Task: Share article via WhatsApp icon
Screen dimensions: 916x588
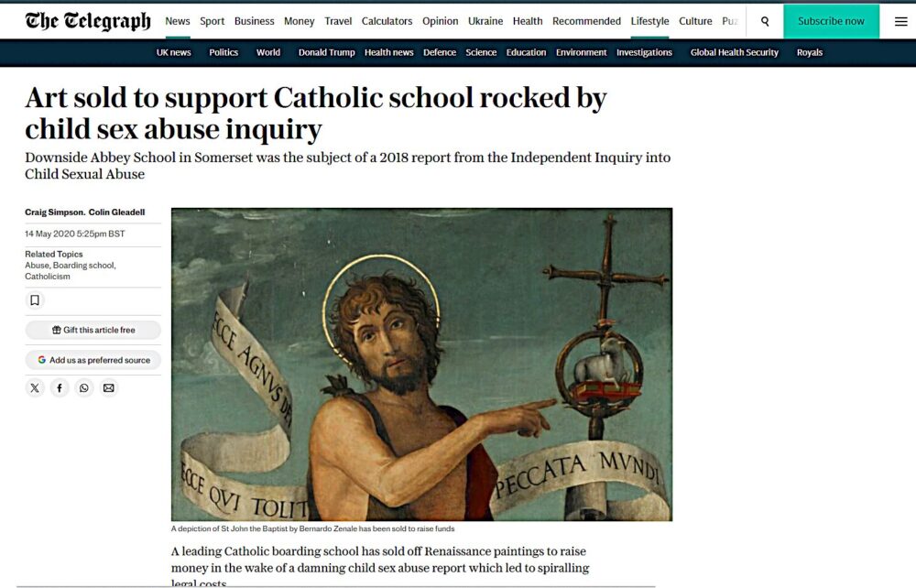Action: coord(84,387)
